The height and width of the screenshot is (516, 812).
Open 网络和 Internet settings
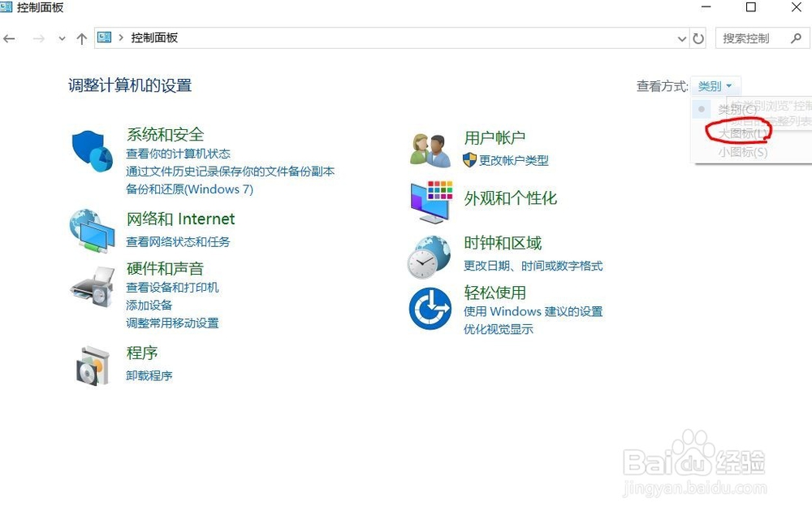pos(181,219)
